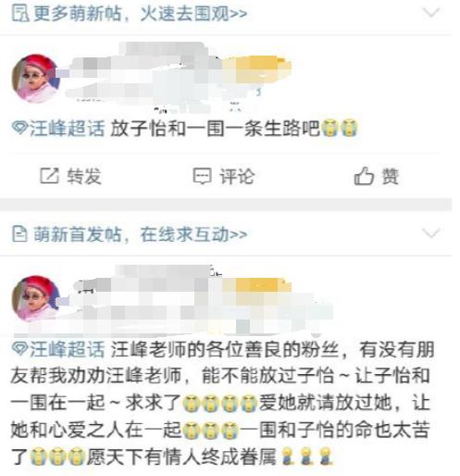Open the second post's long text body

(223, 403)
